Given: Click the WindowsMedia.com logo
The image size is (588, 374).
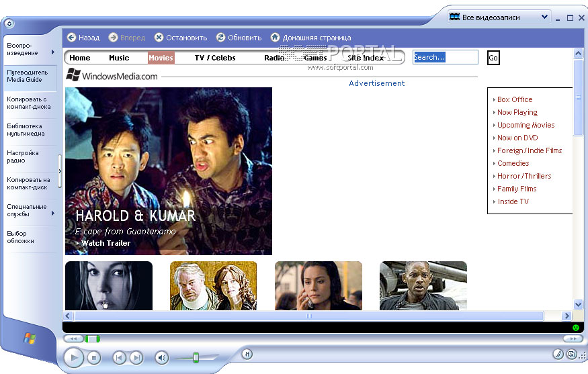Looking at the screenshot, I should tap(112, 75).
